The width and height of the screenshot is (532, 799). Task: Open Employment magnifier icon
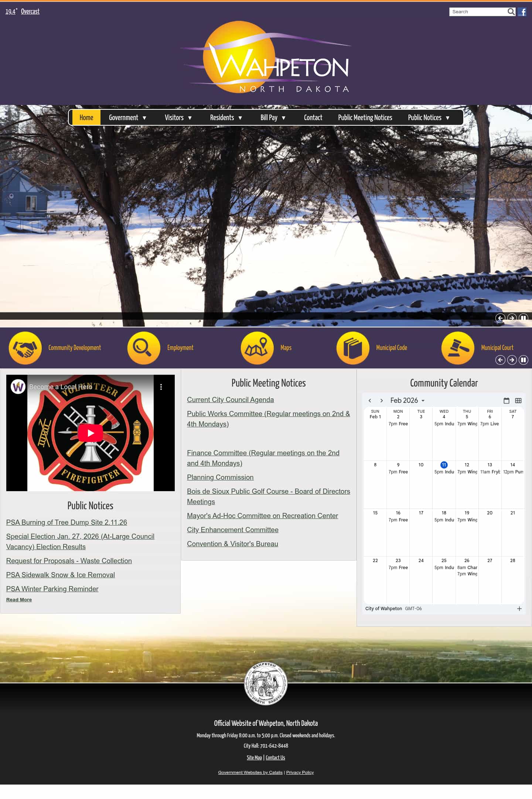tap(144, 348)
